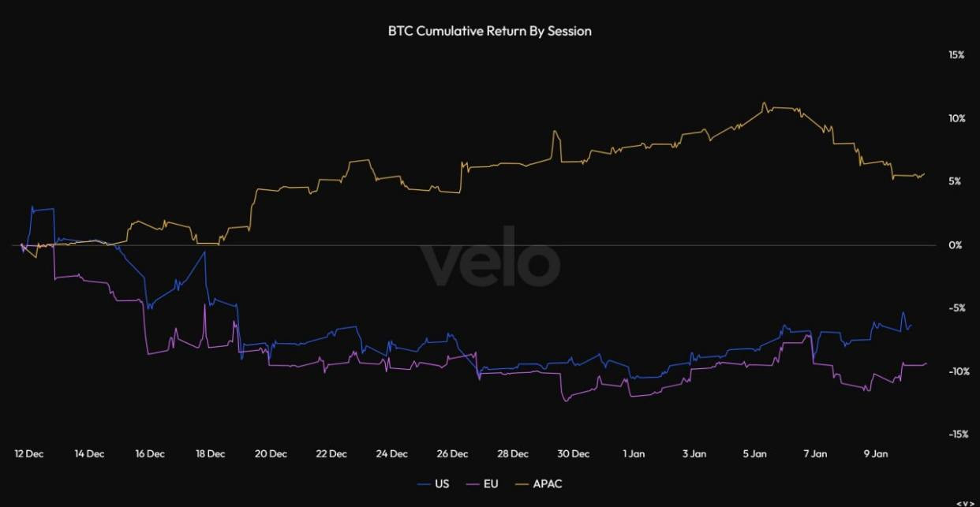Toggle the EU series legend label
The width and height of the screenshot is (980, 507).
point(492,483)
